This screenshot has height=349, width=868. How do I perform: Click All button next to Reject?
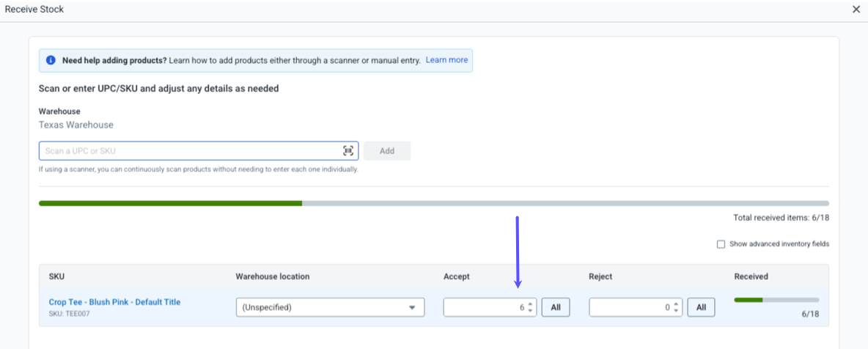701,307
